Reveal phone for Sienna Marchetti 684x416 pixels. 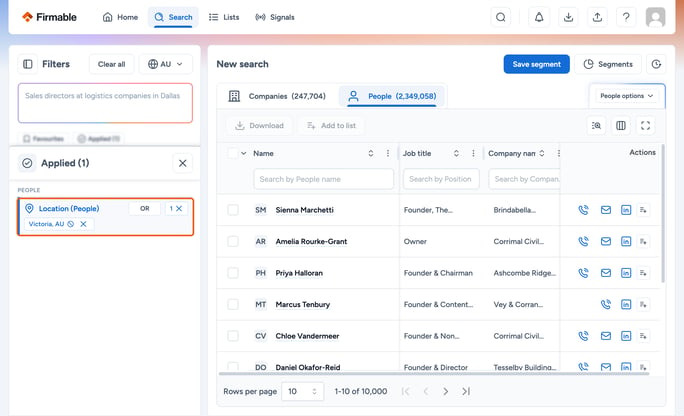click(583, 210)
